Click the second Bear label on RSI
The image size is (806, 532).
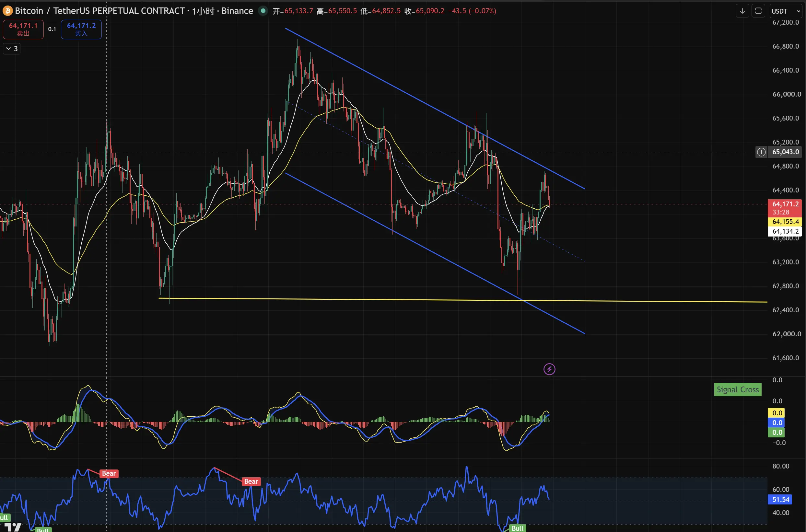pyautogui.click(x=251, y=481)
